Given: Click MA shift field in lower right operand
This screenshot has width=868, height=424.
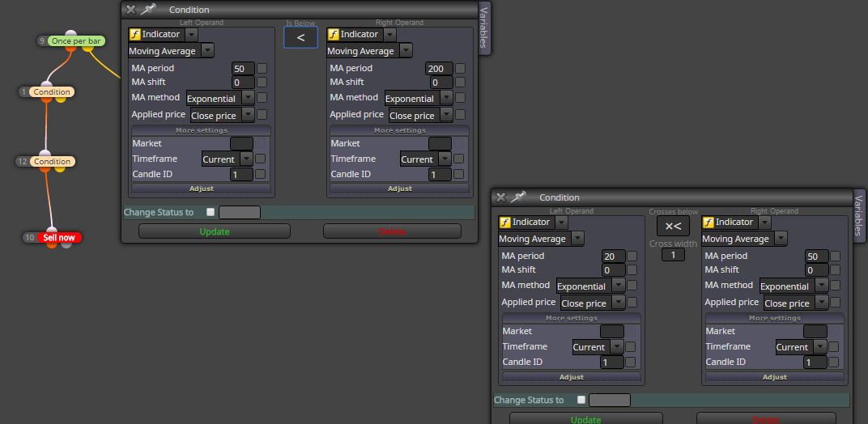Looking at the screenshot, I should (817, 270).
